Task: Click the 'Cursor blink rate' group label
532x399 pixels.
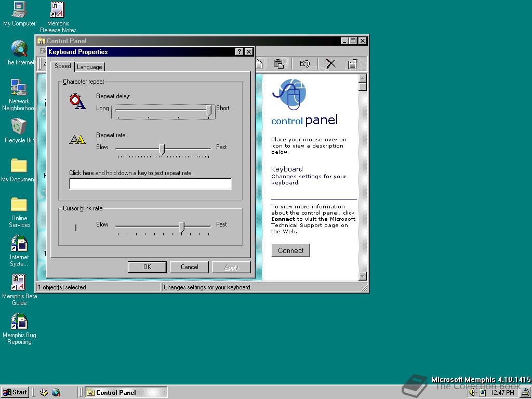Action: click(83, 208)
